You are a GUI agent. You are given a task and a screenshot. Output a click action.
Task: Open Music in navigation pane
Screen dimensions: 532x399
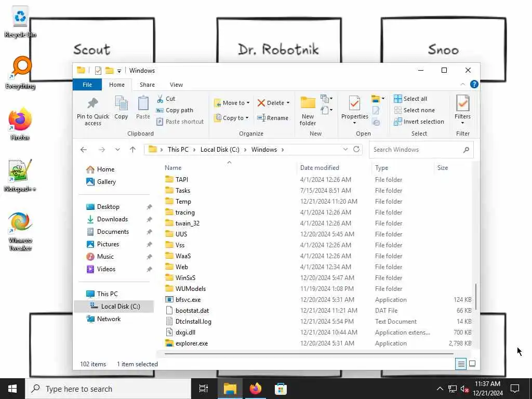tap(100, 257)
